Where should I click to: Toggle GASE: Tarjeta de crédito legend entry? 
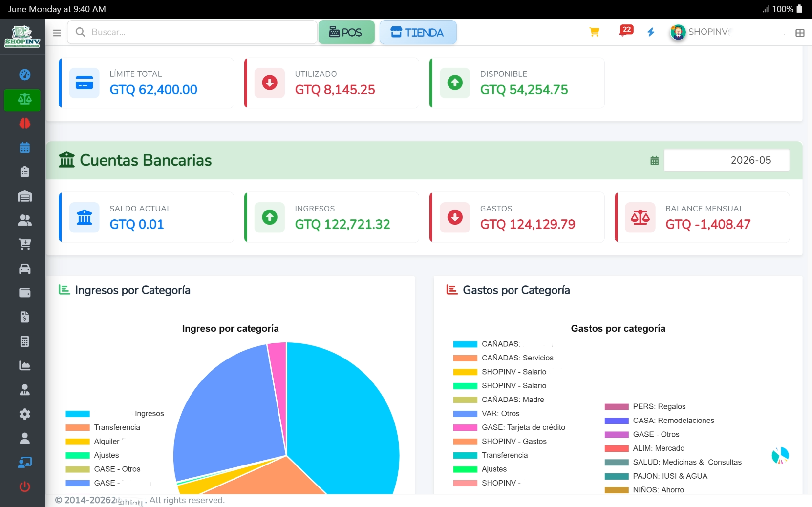point(509,427)
